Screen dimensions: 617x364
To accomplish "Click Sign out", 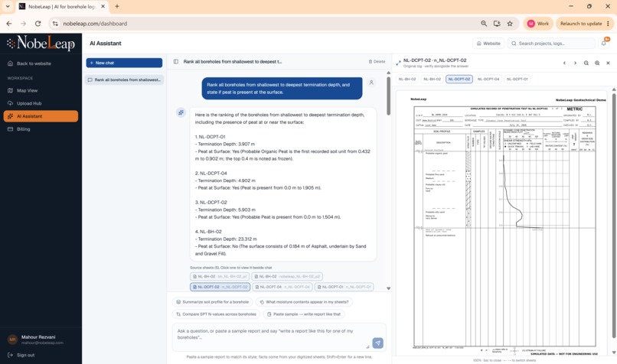I will (x=21, y=355).
